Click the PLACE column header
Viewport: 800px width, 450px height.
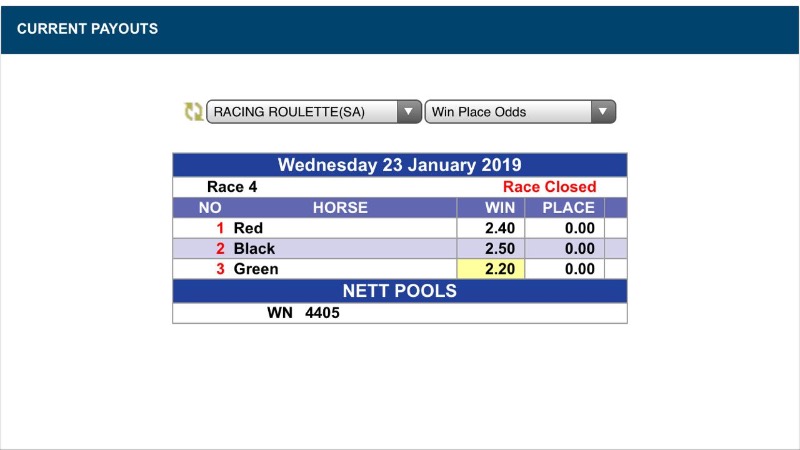pos(567,208)
